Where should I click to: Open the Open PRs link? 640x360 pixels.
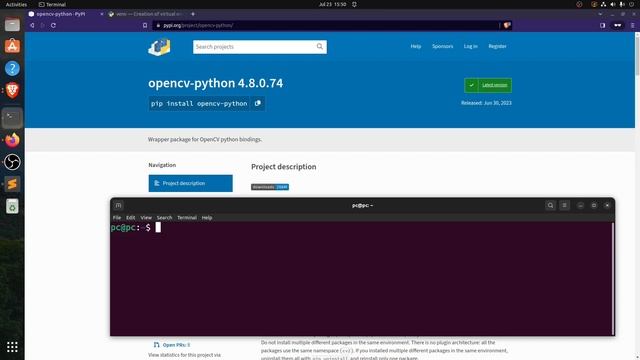(176, 345)
